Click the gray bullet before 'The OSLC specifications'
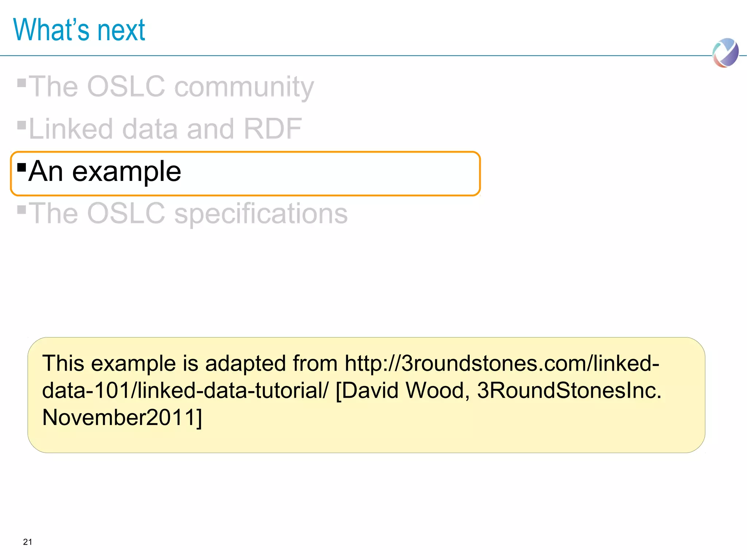This screenshot has width=747, height=560. (22, 210)
